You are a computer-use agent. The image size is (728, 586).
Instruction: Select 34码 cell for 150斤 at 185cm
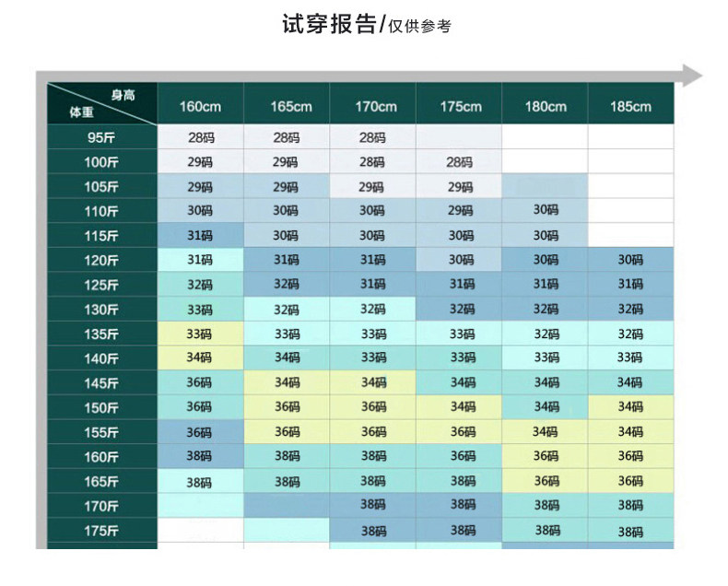[x=631, y=407]
